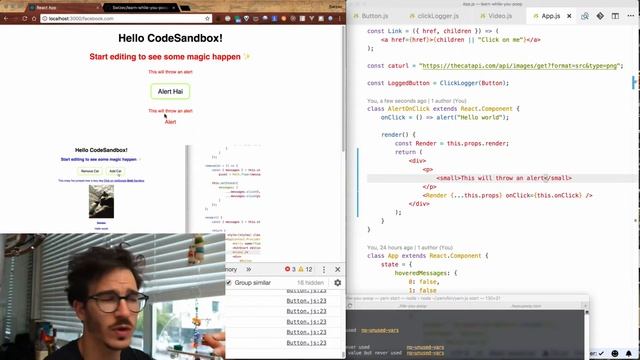The height and width of the screenshot is (360, 640).
Task: Open changes for App.js
Action: (x=585, y=16)
